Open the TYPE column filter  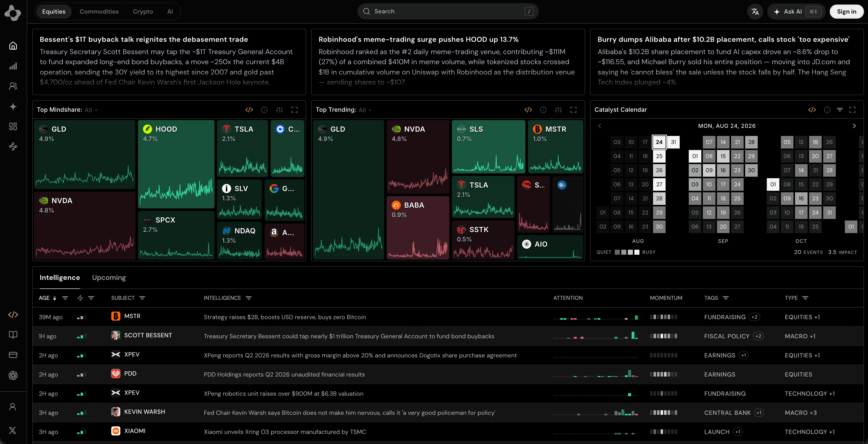(x=805, y=298)
